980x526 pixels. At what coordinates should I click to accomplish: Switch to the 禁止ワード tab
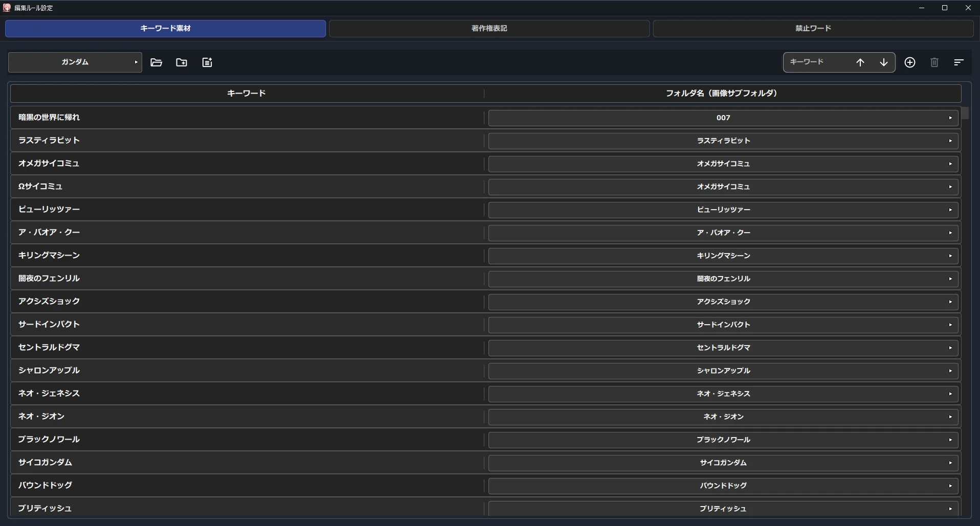[813, 29]
